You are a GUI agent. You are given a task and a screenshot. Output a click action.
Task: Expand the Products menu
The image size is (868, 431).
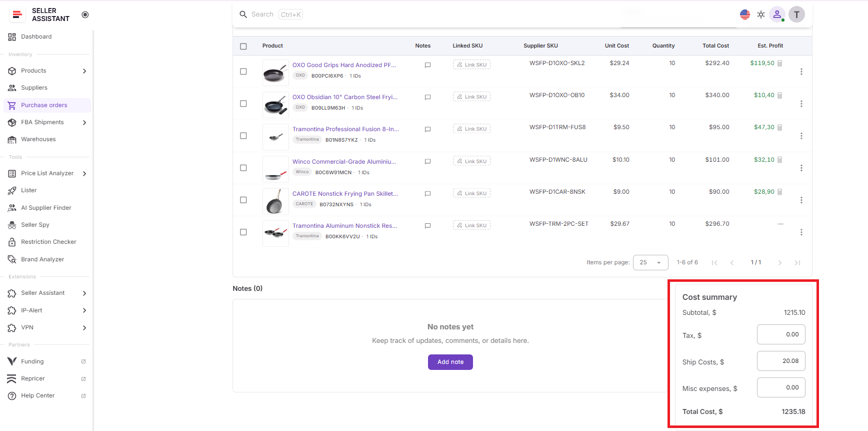point(47,71)
